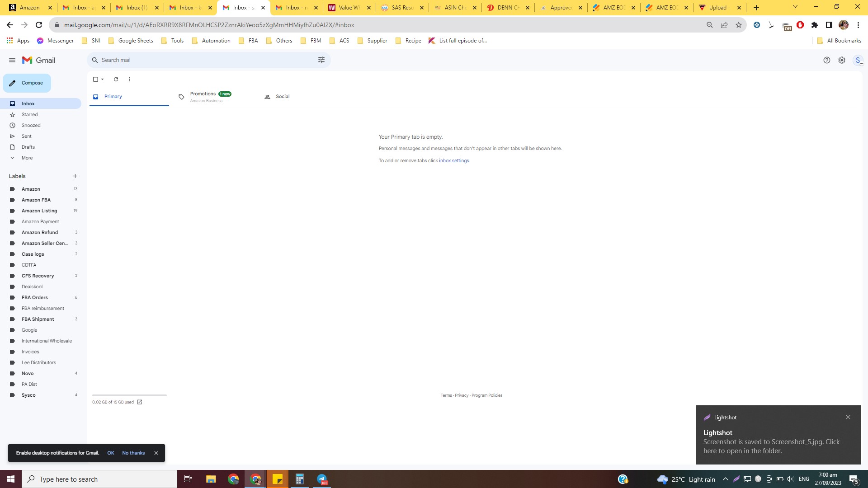Image resolution: width=868 pixels, height=488 pixels.
Task: Open the Apps shortcut in bookmarks bar
Action: pos(18,41)
